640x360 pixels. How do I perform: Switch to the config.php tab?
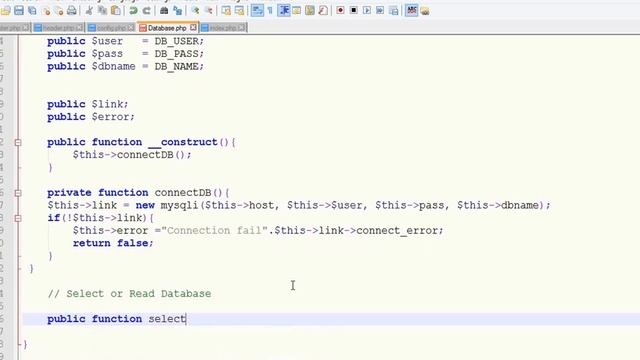click(x=111, y=28)
